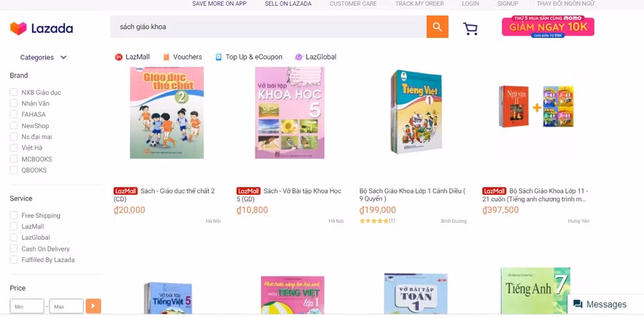
Task: Click the Min price input field
Action: [26, 307]
